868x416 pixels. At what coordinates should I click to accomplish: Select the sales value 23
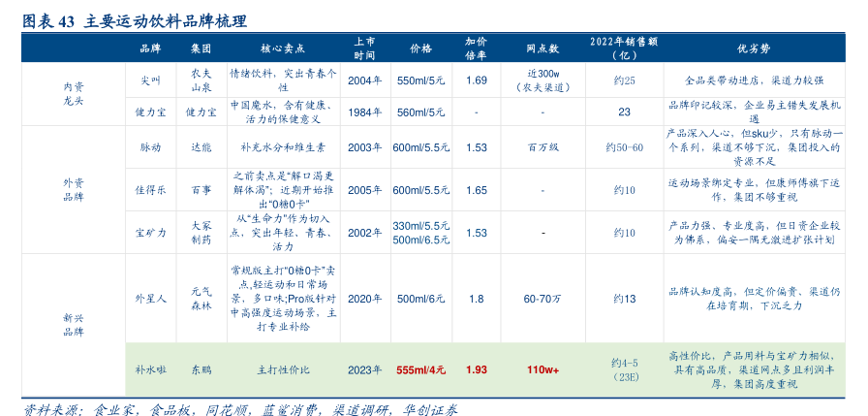point(625,112)
